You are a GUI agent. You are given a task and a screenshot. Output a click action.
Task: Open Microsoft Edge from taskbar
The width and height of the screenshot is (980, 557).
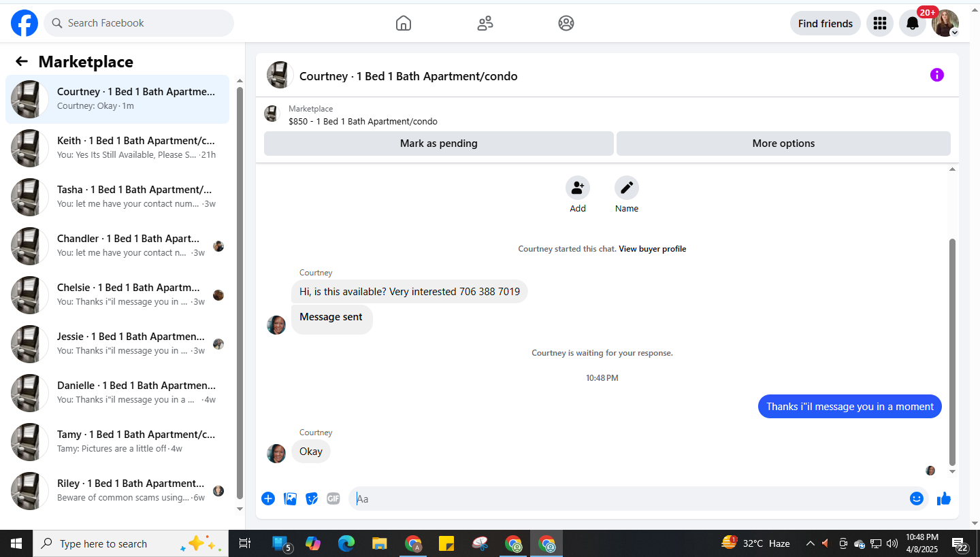tap(346, 544)
